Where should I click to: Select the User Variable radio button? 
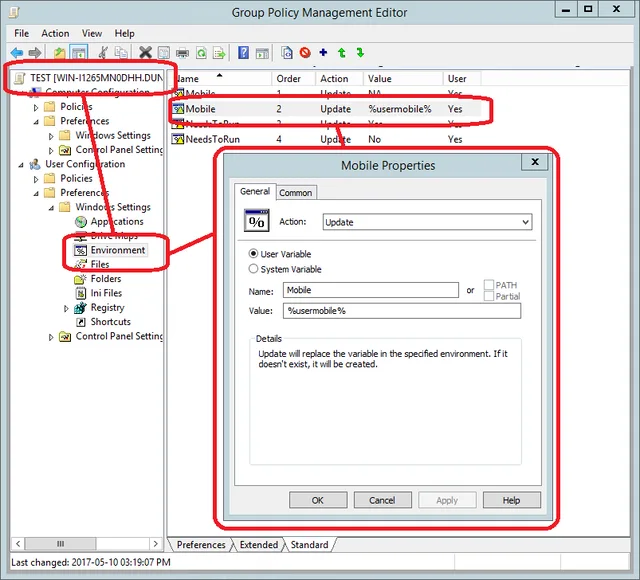[x=253, y=253]
